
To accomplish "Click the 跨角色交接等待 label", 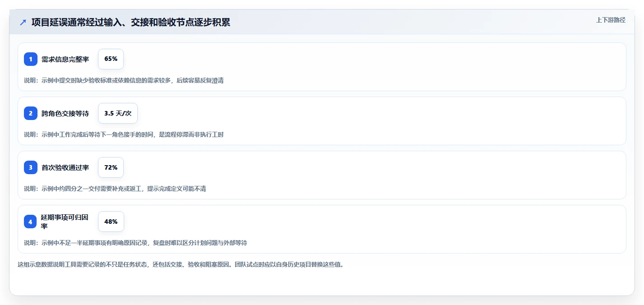I will [65, 113].
